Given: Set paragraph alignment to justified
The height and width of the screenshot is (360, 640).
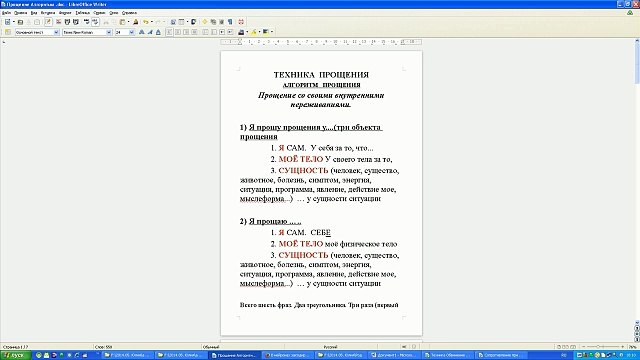Looking at the screenshot, I should point(195,32).
